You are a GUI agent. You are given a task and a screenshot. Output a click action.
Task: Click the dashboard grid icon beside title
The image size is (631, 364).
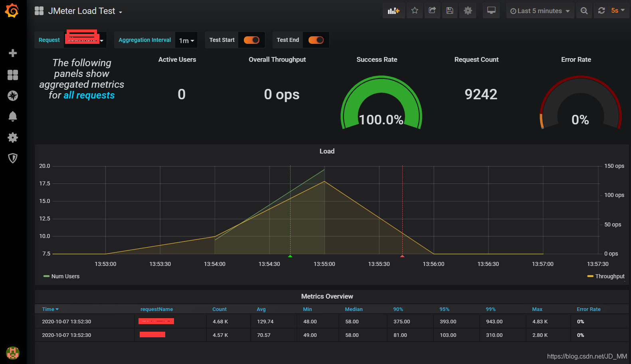coord(39,11)
